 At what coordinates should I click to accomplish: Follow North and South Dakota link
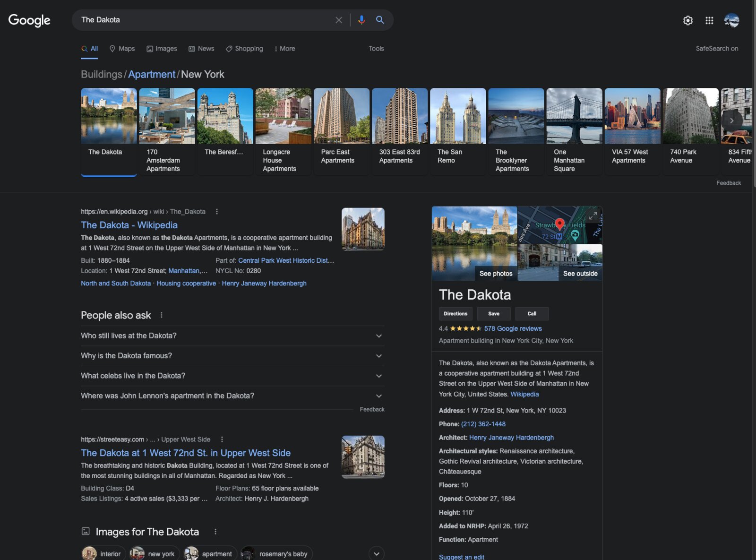116,284
